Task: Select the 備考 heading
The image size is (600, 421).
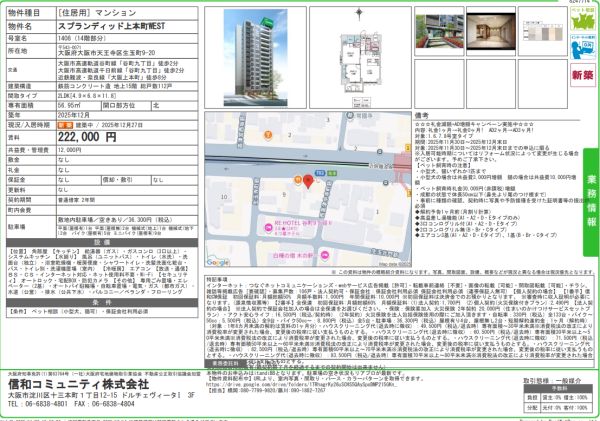Action: (421, 116)
